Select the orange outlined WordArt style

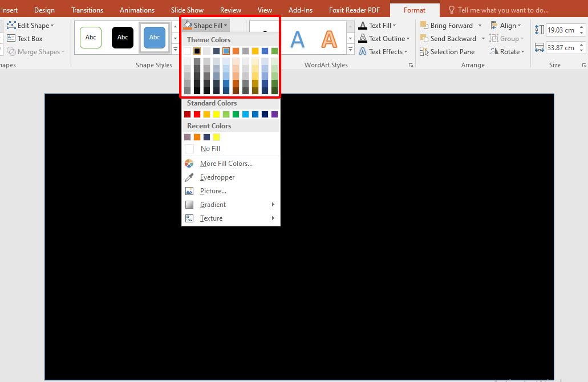click(x=329, y=39)
